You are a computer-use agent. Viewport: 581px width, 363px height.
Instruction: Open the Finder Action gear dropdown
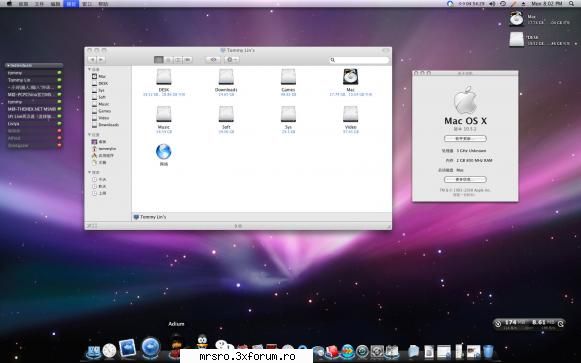tap(232, 60)
